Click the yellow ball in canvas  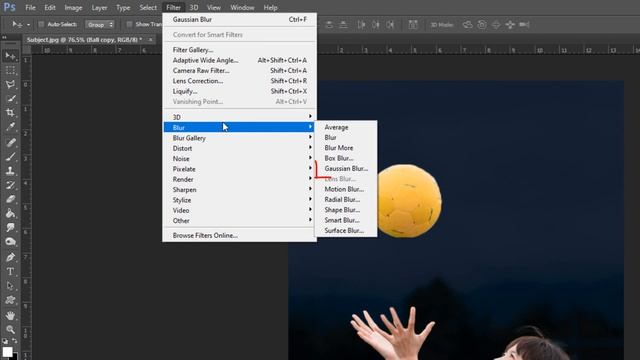click(x=408, y=201)
